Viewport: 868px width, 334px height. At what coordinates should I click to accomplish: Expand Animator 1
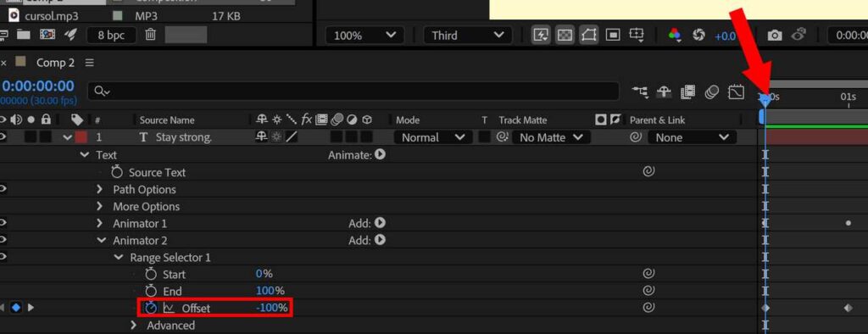coord(100,223)
